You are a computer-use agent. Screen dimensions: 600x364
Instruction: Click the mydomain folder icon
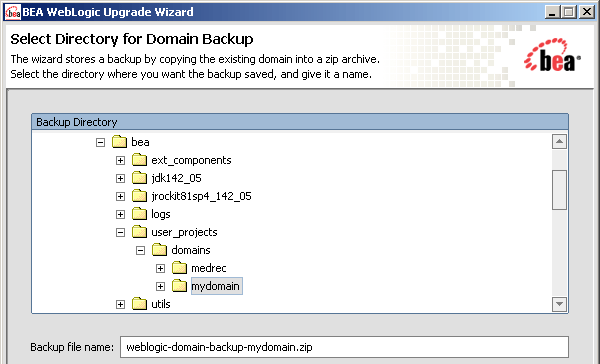(179, 286)
